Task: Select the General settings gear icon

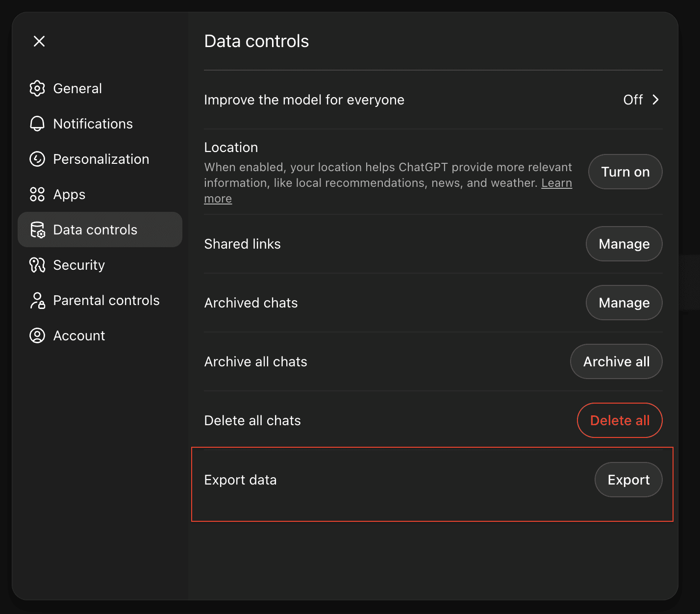Action: pos(37,88)
